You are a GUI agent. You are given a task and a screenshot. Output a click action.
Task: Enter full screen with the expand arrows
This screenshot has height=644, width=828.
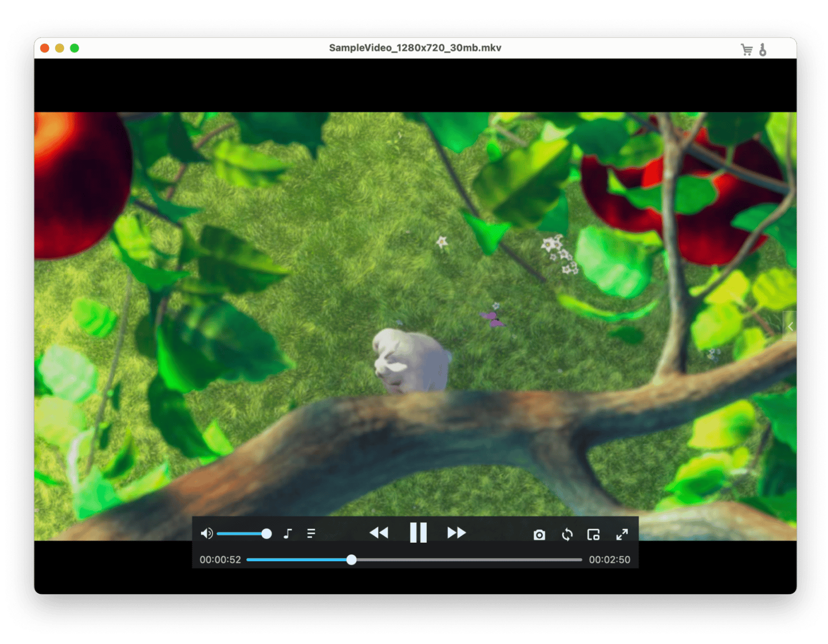pos(622,534)
